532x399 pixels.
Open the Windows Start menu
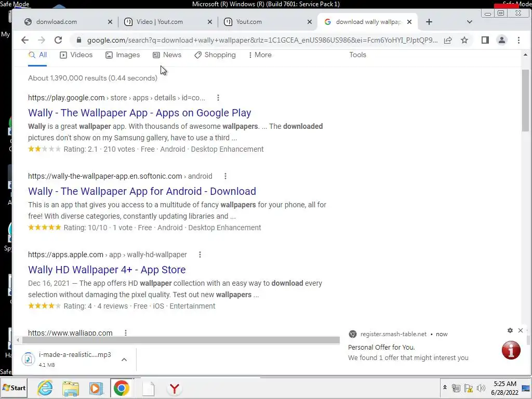coord(14,388)
